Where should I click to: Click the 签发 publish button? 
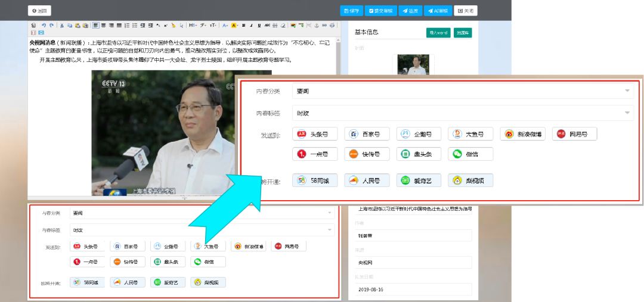click(x=410, y=11)
